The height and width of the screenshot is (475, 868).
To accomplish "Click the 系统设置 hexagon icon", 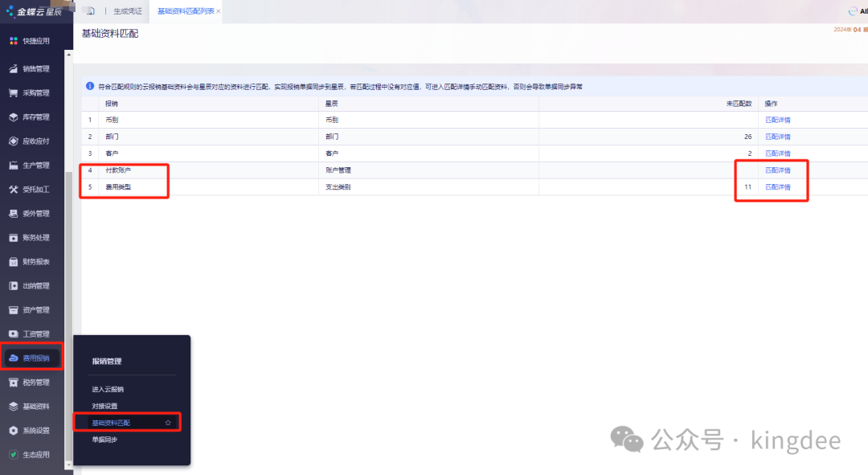I will [x=14, y=431].
